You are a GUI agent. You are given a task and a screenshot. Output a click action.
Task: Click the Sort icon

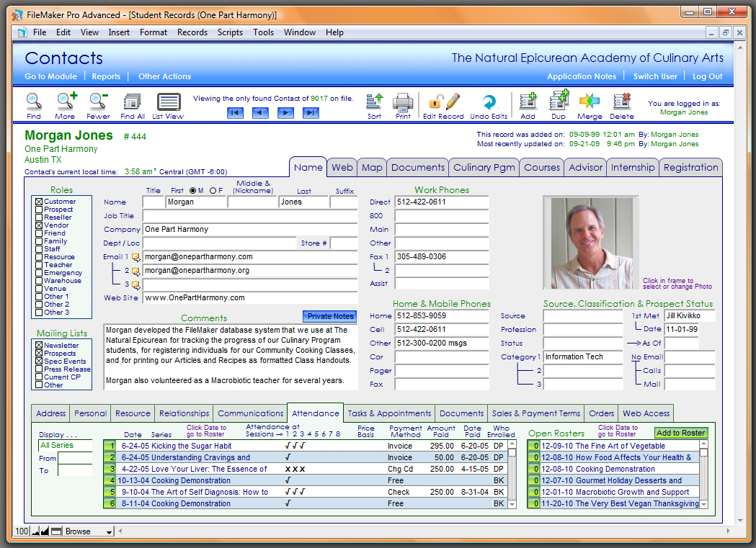pos(374,102)
